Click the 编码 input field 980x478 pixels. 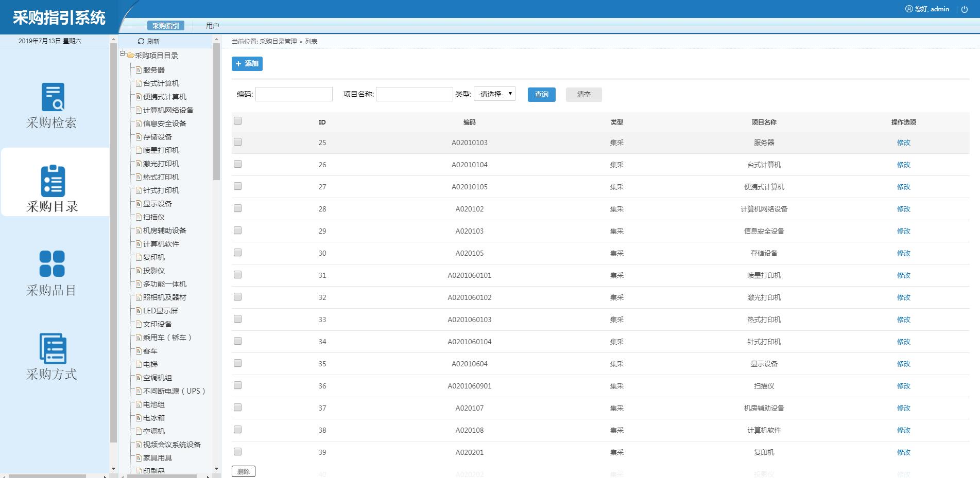[294, 94]
